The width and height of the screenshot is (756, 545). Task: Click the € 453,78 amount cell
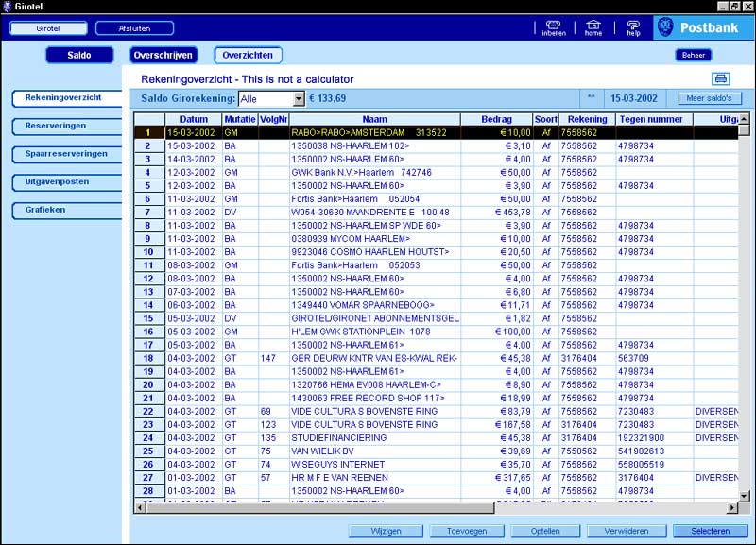[x=497, y=212]
